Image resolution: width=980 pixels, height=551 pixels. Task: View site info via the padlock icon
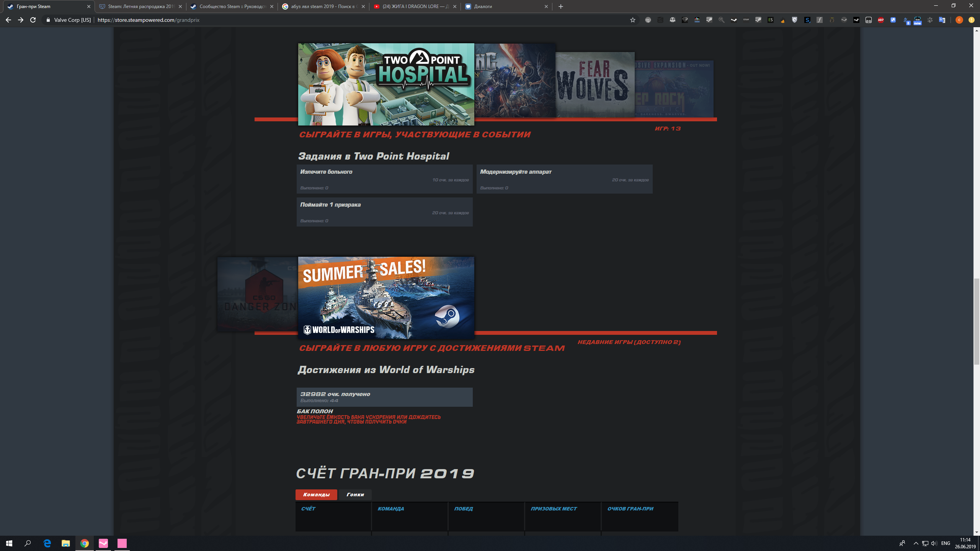48,20
